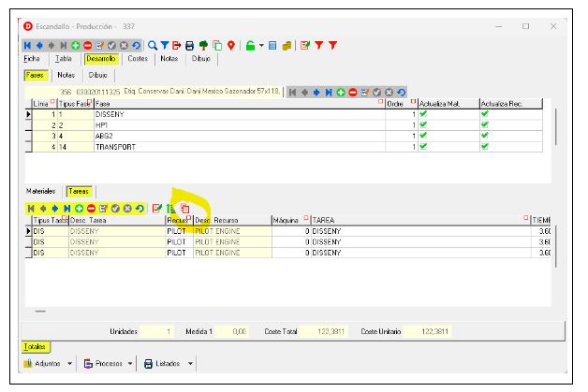
Task: Click the green tree icon
Action: [203, 44]
